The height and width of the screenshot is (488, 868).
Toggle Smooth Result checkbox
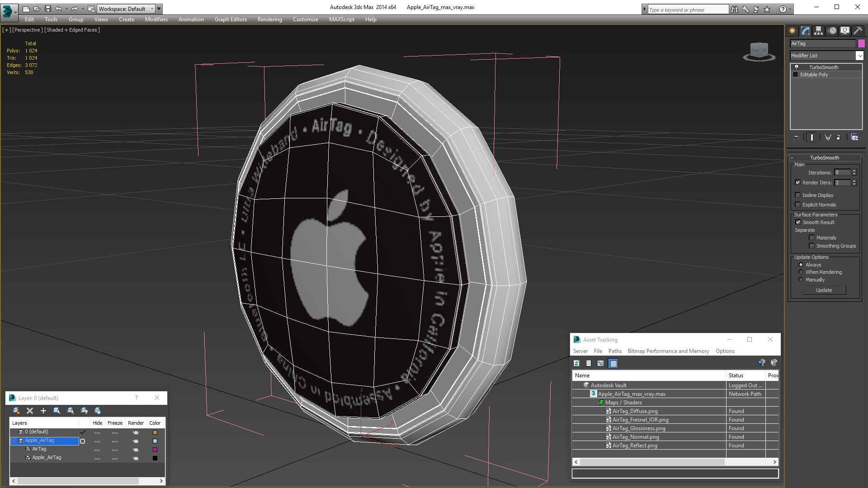pos(798,222)
